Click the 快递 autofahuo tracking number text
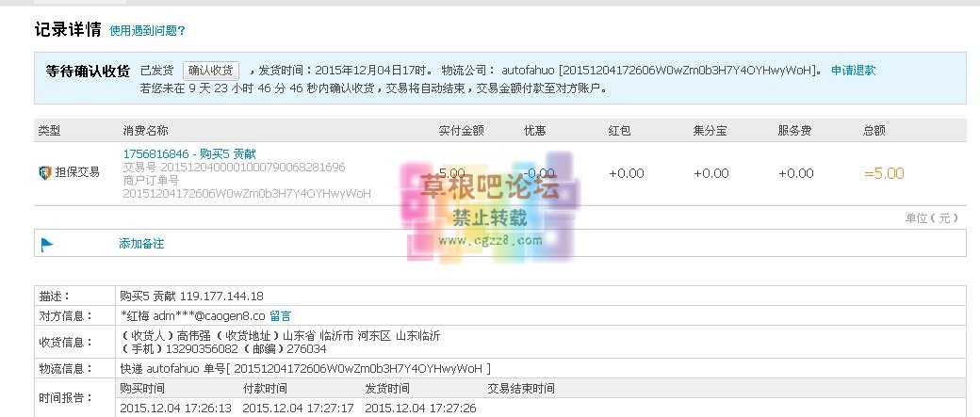Screen dimensions: 980x417 (305, 368)
